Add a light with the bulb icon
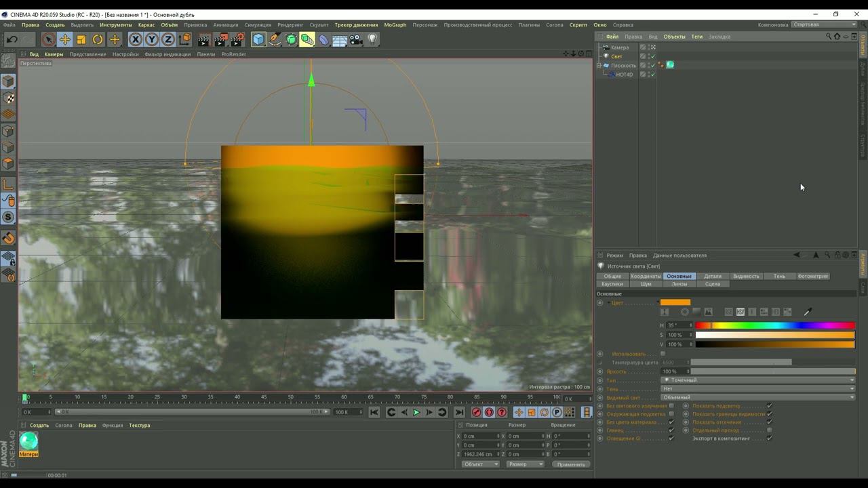Viewport: 868px width, 488px height. pyautogui.click(x=372, y=40)
